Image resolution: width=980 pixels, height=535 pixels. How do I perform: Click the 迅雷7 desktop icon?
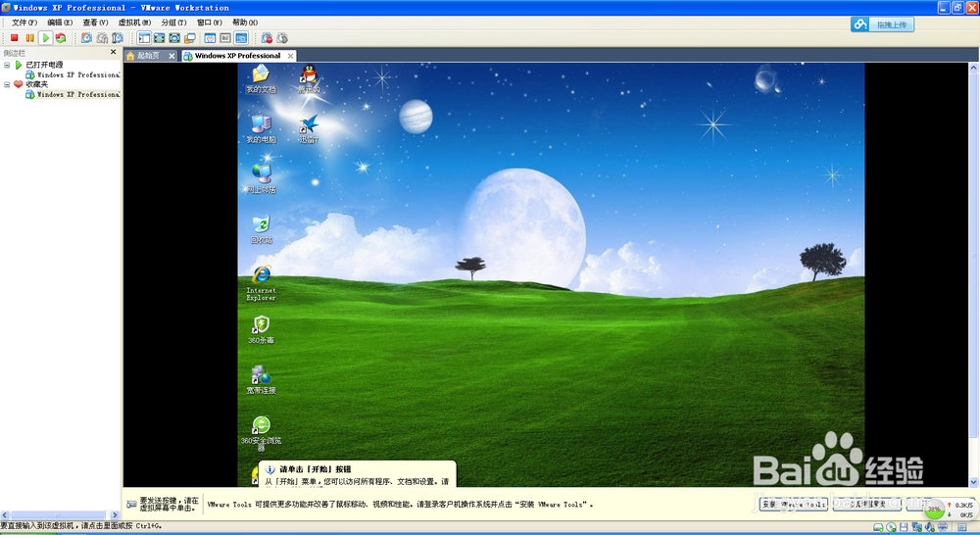coord(309,128)
